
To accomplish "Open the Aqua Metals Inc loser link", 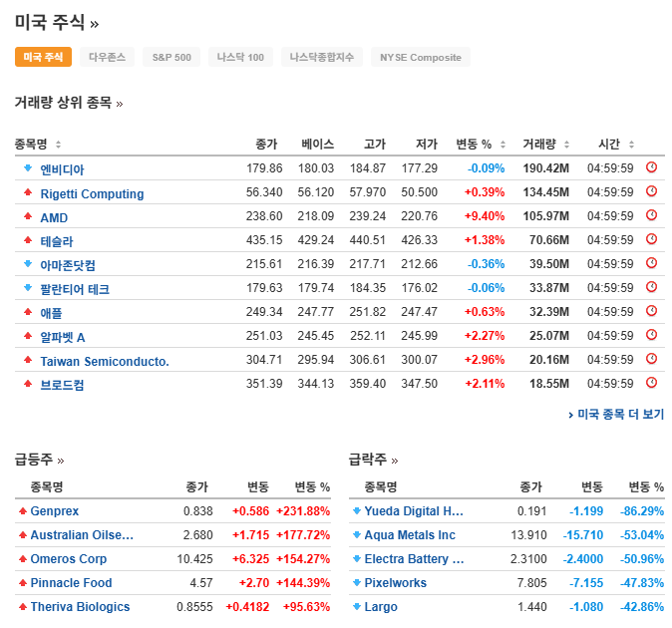I will pyautogui.click(x=410, y=535).
